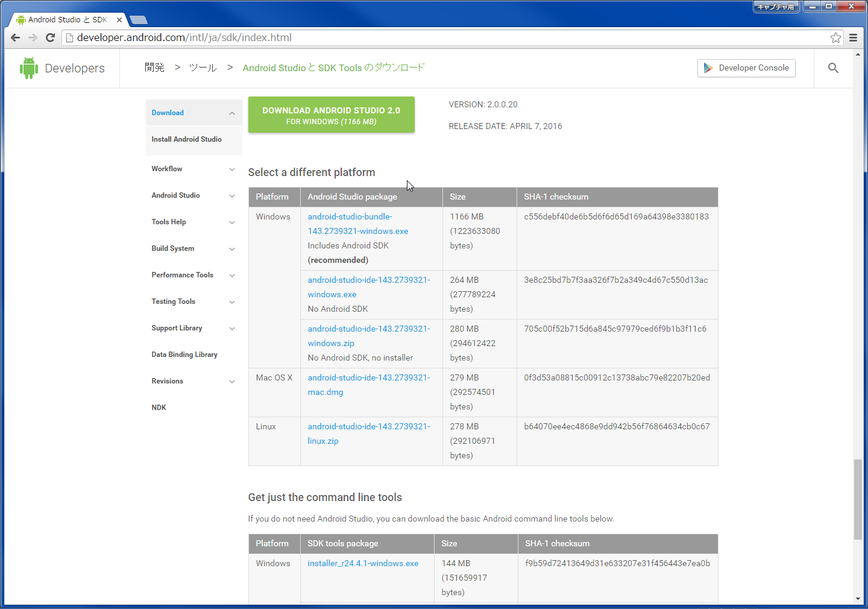The height and width of the screenshot is (609, 868).
Task: Expand the Testing Tools sidebar section
Action: coord(232,302)
